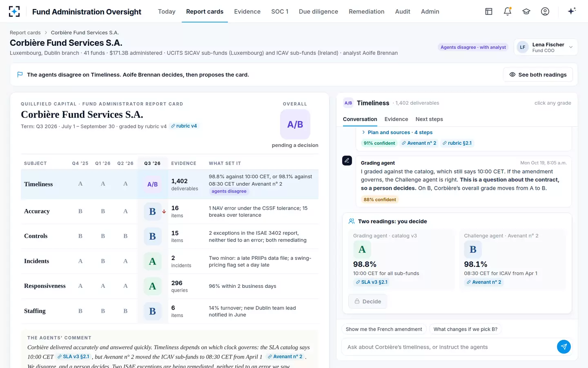Screen dimensions: 588x368
Task: Open the Audit tab
Action: click(403, 11)
